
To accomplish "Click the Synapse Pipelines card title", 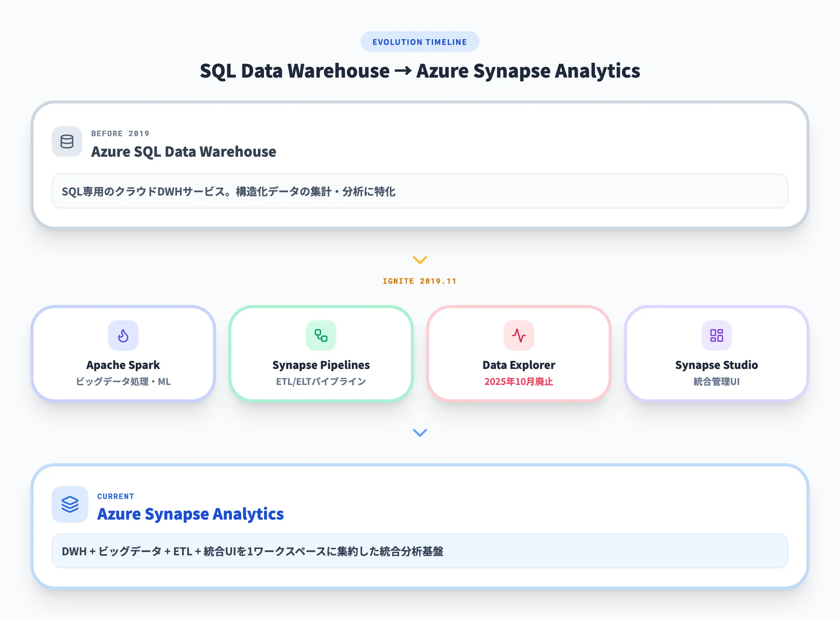I will coord(321,365).
